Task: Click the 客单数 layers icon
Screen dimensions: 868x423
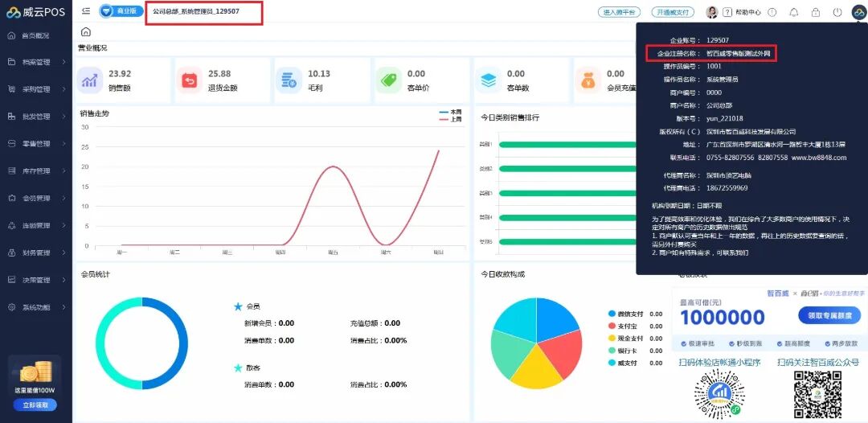Action: pyautogui.click(x=489, y=80)
